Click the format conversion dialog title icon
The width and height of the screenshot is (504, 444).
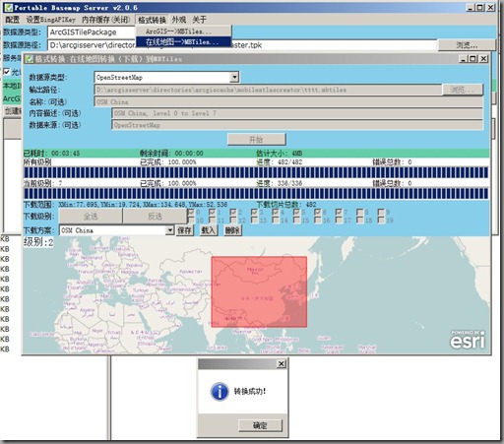30,59
